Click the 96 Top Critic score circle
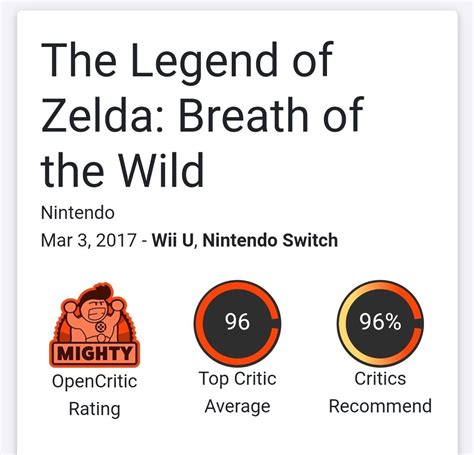This screenshot has height=455, width=474. coord(237,323)
